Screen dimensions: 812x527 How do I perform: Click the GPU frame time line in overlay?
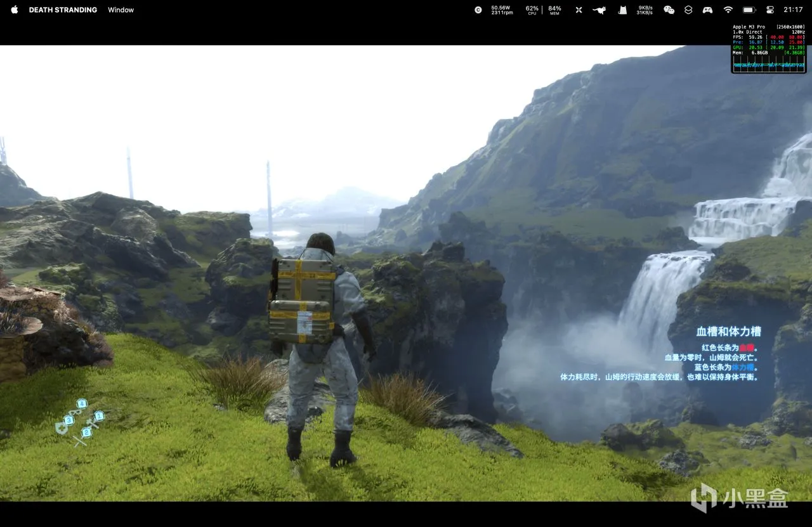click(769, 47)
